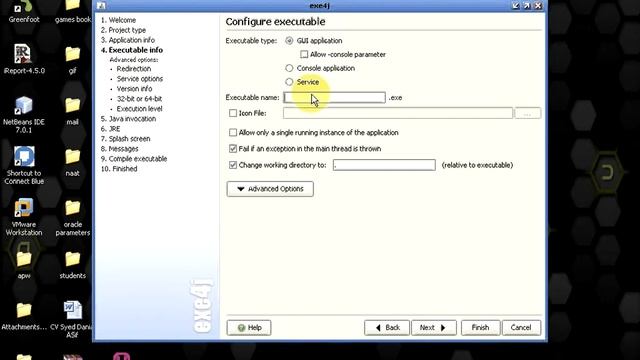Open the naat folder on desktop
The height and width of the screenshot is (360, 640).
tap(72, 162)
